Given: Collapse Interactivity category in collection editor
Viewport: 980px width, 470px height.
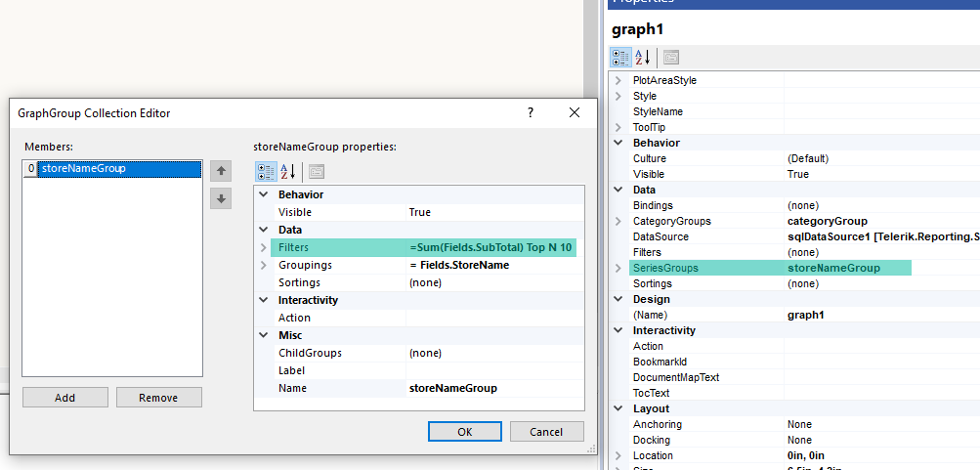Looking at the screenshot, I should pos(263,300).
